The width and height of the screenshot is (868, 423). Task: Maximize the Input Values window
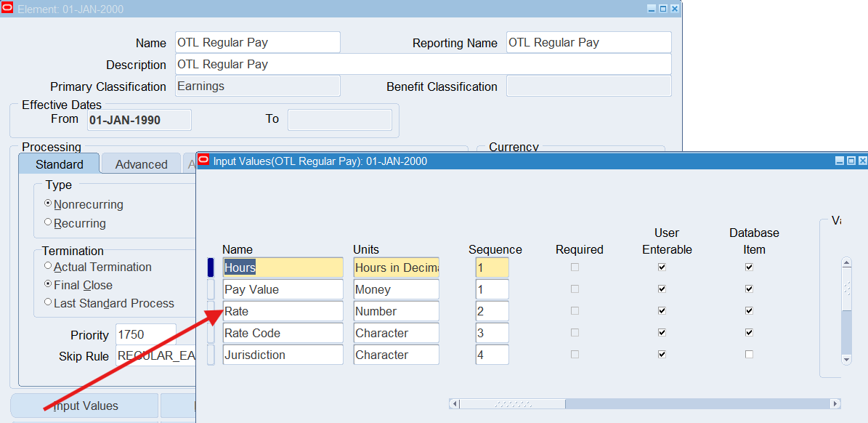click(x=851, y=161)
